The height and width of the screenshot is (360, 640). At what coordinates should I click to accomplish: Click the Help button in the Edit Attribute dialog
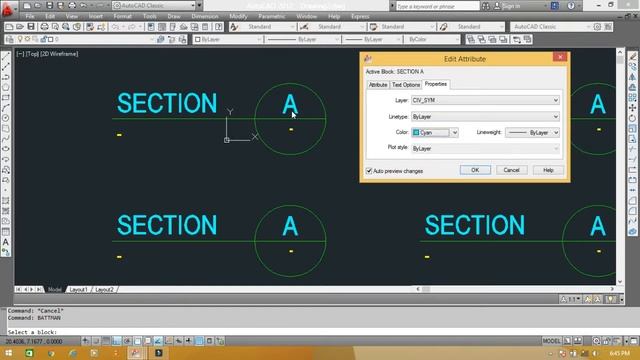tap(548, 170)
